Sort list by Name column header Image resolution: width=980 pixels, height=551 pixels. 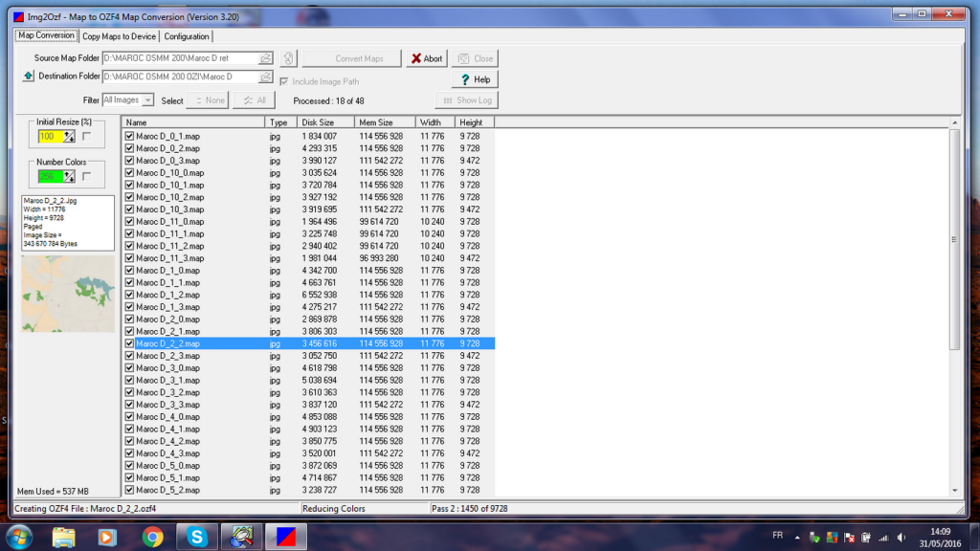point(193,122)
